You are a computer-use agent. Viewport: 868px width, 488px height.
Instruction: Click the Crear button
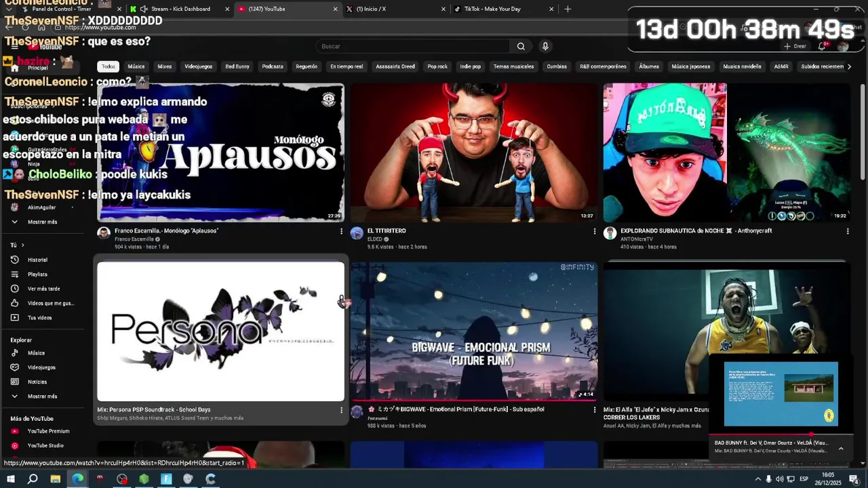[795, 46]
